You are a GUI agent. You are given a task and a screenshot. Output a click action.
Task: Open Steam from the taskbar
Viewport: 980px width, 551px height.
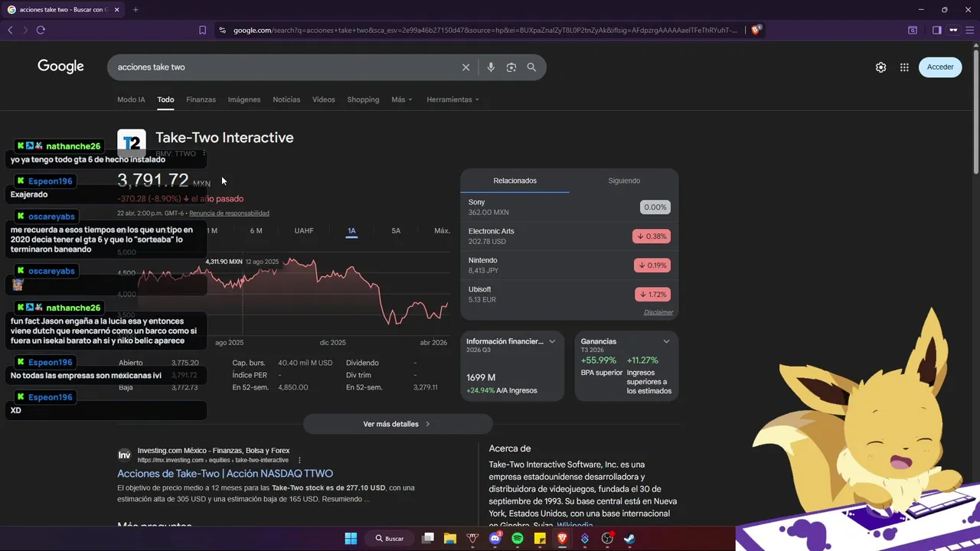pyautogui.click(x=629, y=539)
